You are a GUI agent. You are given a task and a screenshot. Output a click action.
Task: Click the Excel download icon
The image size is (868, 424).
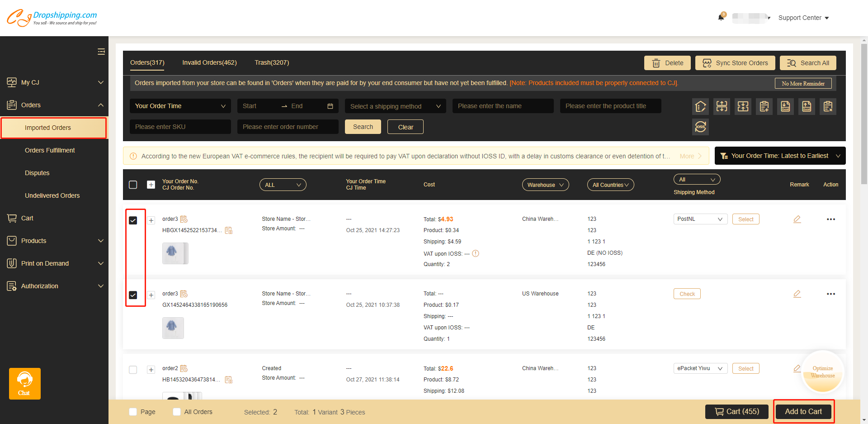point(785,106)
